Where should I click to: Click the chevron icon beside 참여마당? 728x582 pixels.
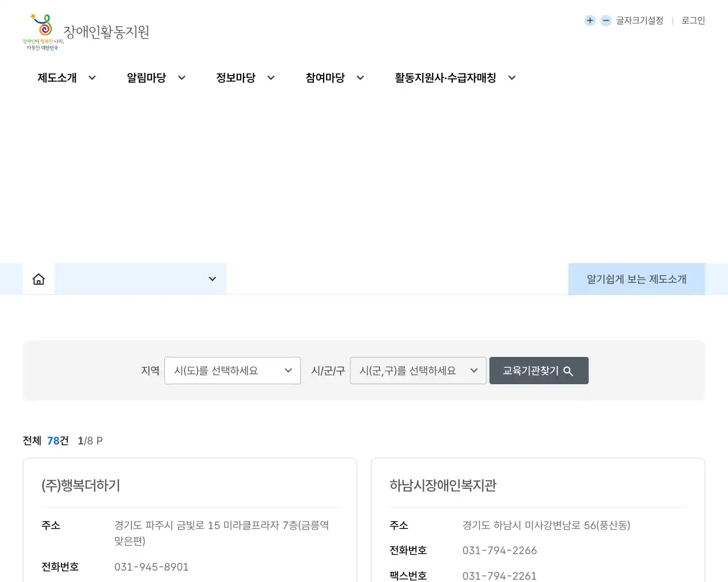tap(360, 78)
